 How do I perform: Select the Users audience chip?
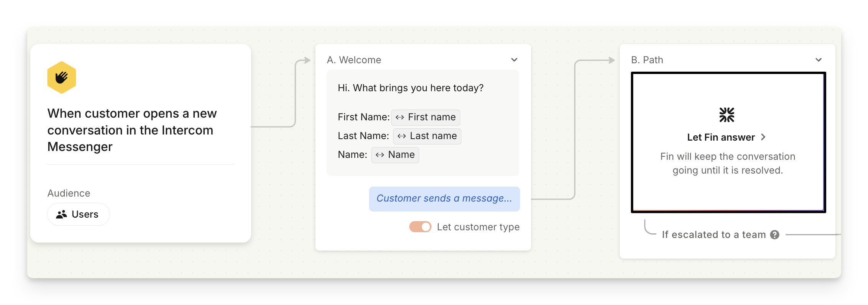pyautogui.click(x=79, y=215)
